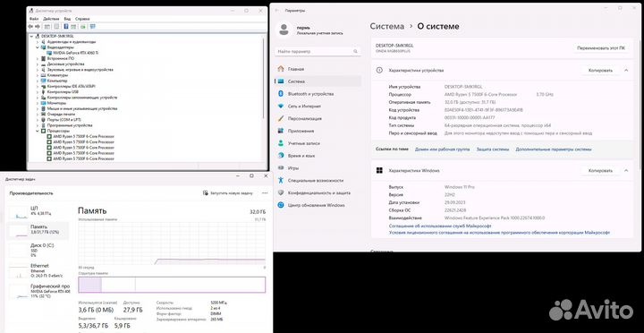Click Запустить новую задачу in Task Manager

tap(228, 192)
